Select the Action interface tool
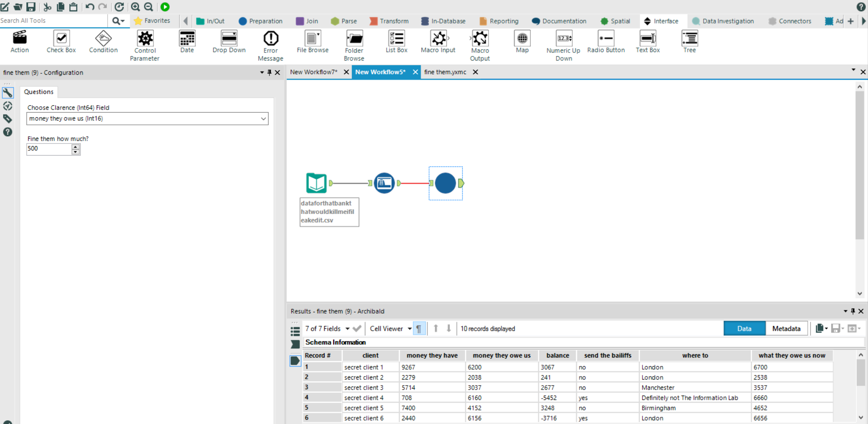 click(19, 42)
